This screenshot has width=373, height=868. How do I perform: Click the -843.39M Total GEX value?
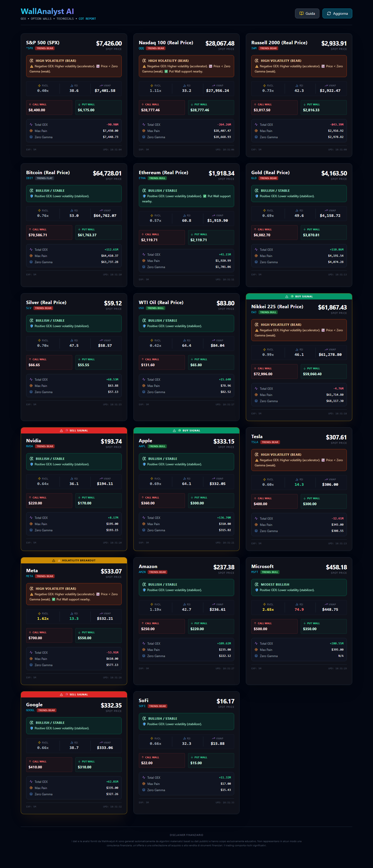tap(337, 125)
